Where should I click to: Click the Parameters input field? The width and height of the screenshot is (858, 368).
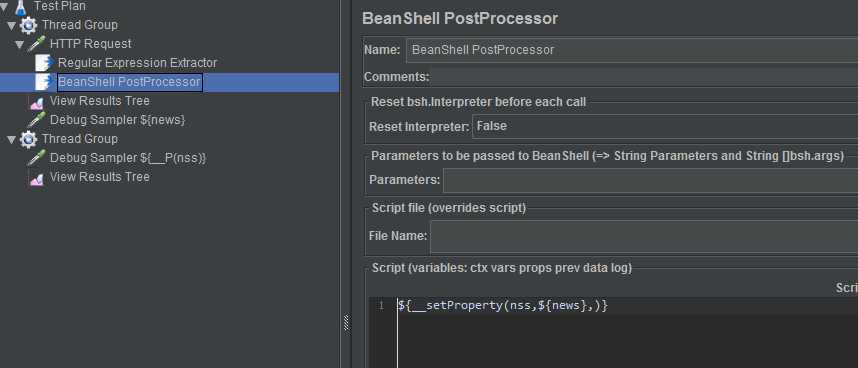650,180
